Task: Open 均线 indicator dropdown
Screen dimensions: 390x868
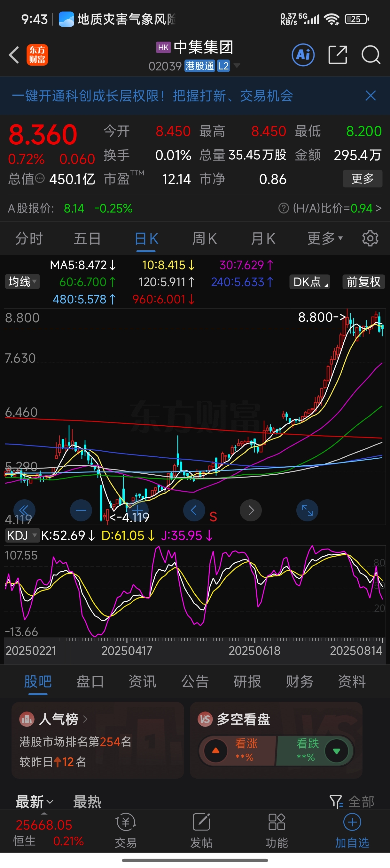Action: point(22,282)
